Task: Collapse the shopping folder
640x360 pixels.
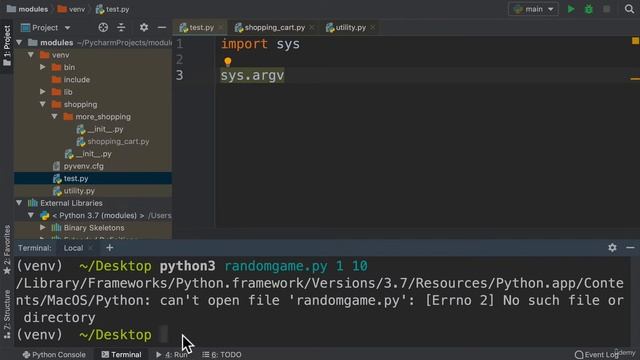Action: coord(43,104)
